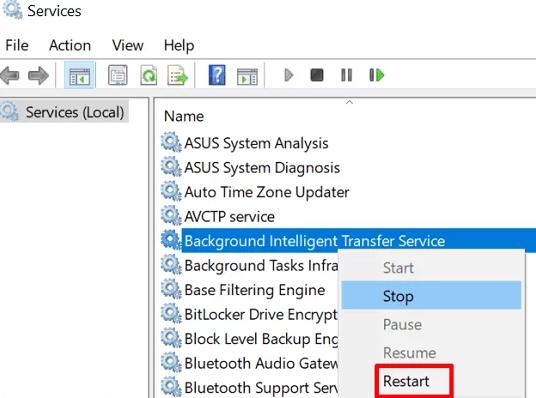Viewport: 536px width, 398px height.
Task: Open the Properties toolbar icon
Action: click(x=118, y=75)
